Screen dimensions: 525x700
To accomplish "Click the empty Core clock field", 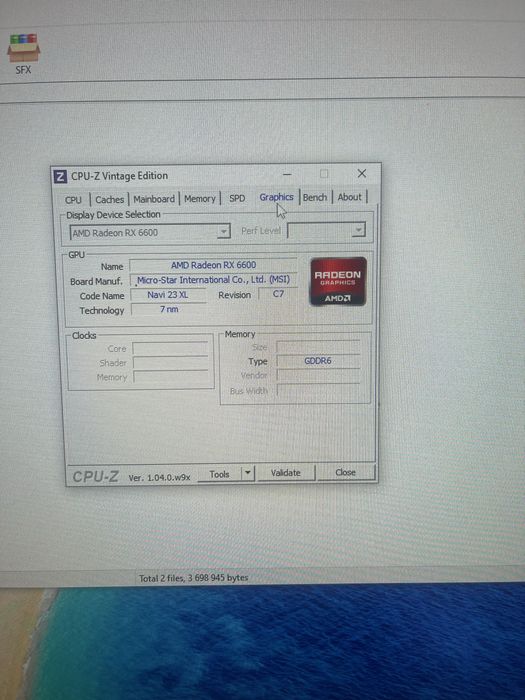I will coord(171,349).
